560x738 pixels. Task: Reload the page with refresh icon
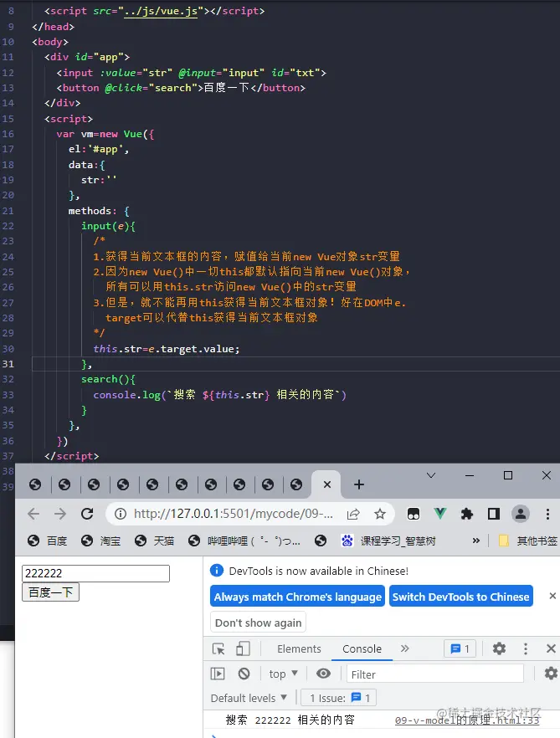[87, 514]
